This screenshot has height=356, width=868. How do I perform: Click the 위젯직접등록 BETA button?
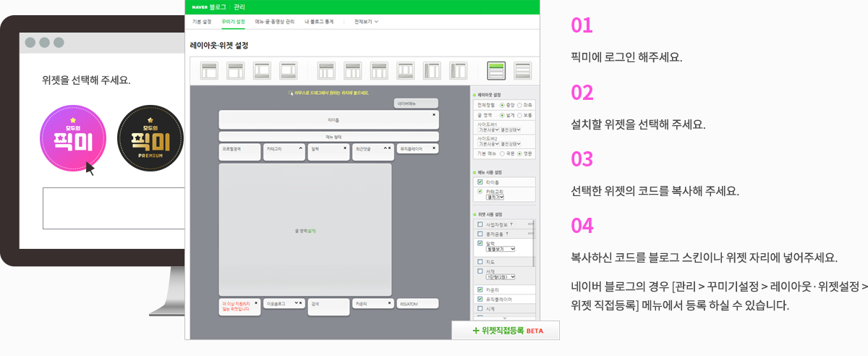tap(506, 331)
